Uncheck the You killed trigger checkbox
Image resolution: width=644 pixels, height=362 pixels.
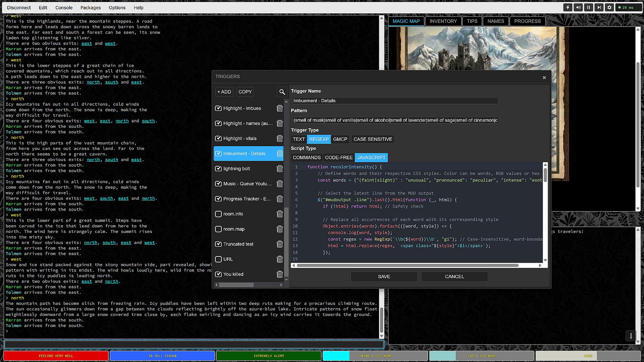[x=218, y=274]
